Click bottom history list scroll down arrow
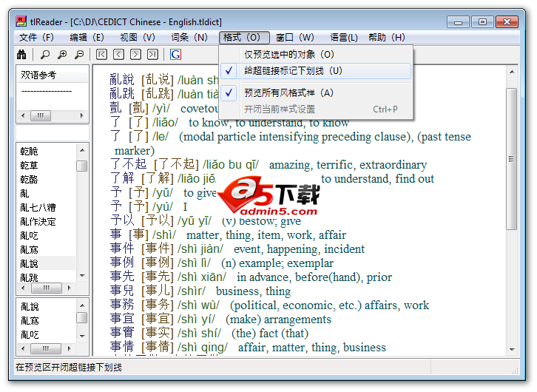 [x=82, y=336]
